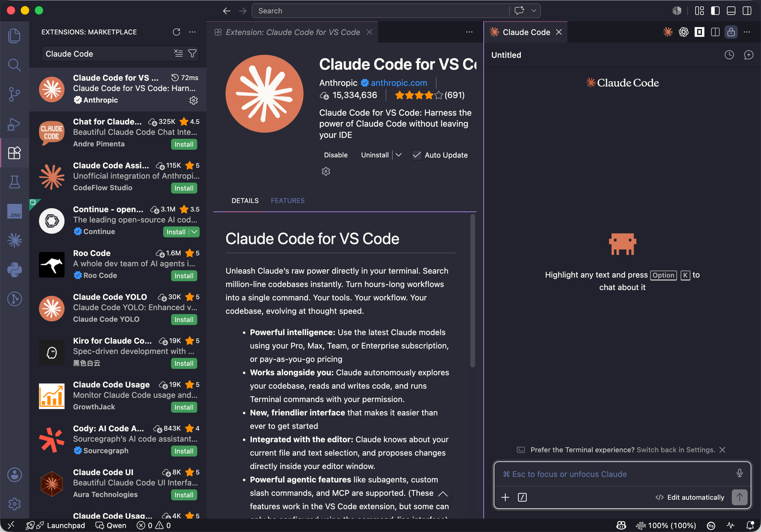761x532 pixels.
Task: Open session history clock in Claude panel
Action: [x=729, y=55]
